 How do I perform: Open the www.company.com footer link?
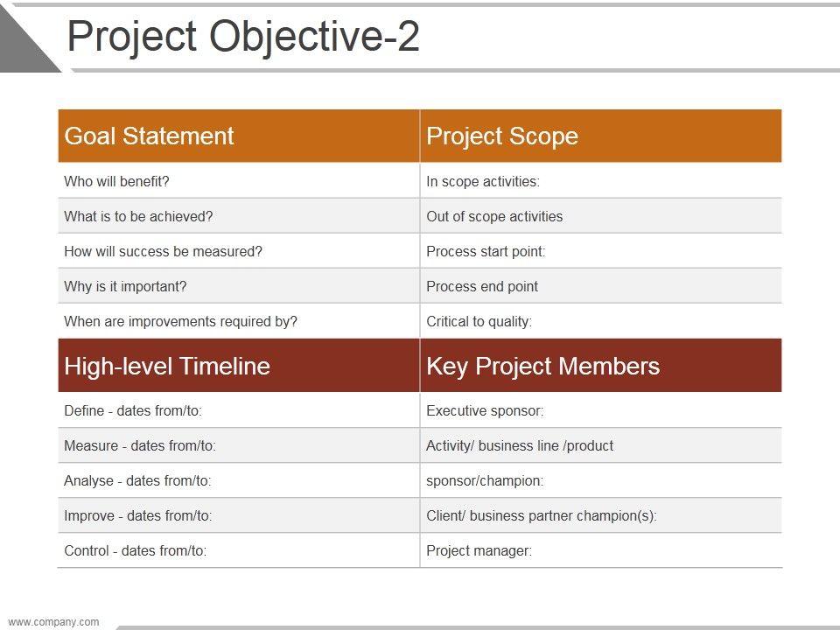point(53,622)
